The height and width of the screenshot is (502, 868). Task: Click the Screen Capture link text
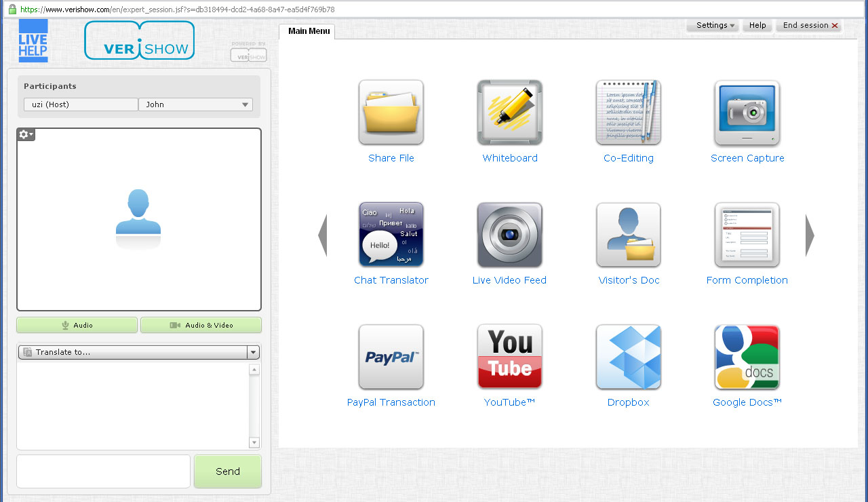point(747,158)
